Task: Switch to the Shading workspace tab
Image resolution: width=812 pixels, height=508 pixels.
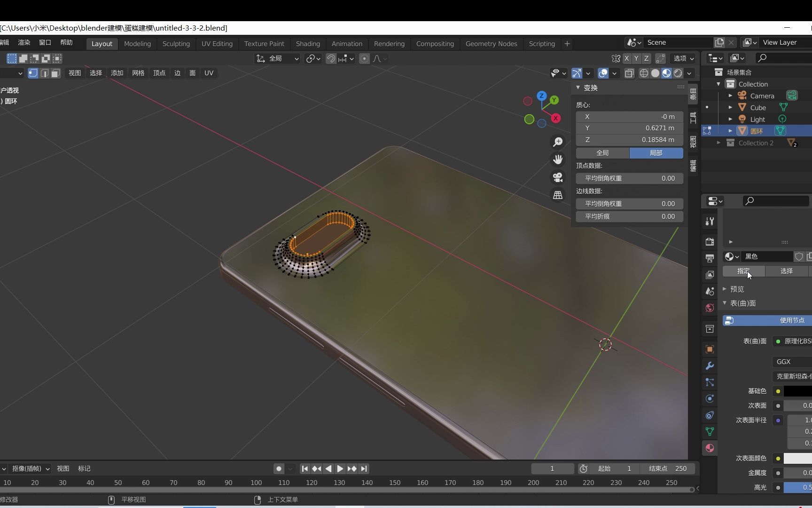Action: click(307, 44)
